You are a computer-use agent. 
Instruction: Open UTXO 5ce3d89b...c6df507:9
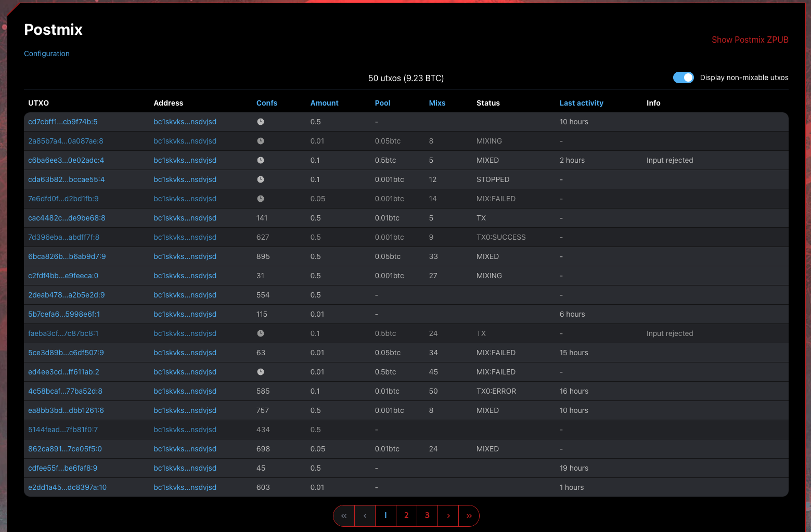click(x=66, y=353)
